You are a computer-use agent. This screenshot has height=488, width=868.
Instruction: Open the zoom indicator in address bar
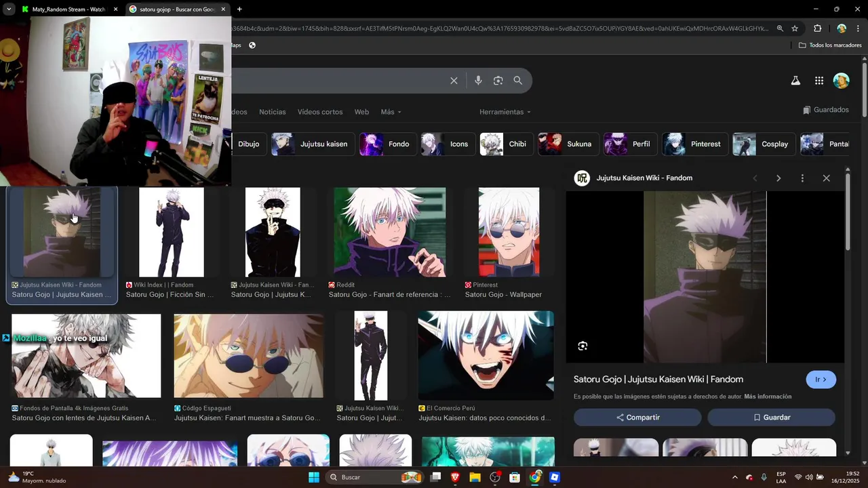pos(780,28)
